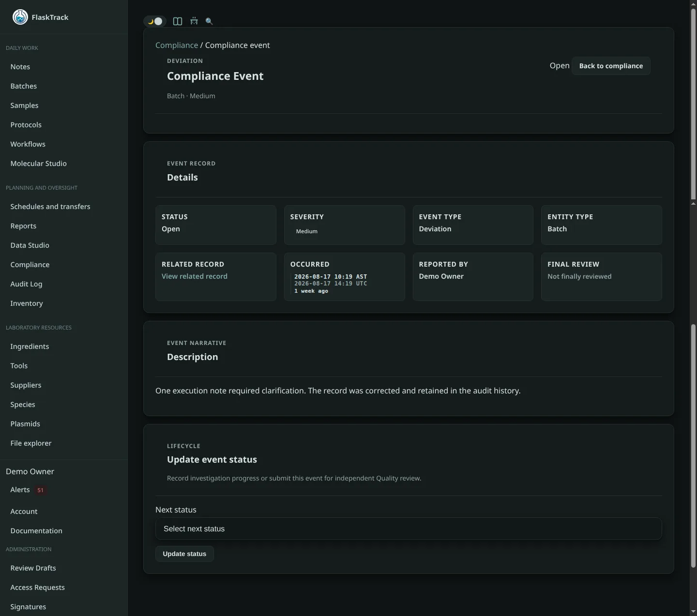Open search with the magnifying glass icon

[209, 21]
